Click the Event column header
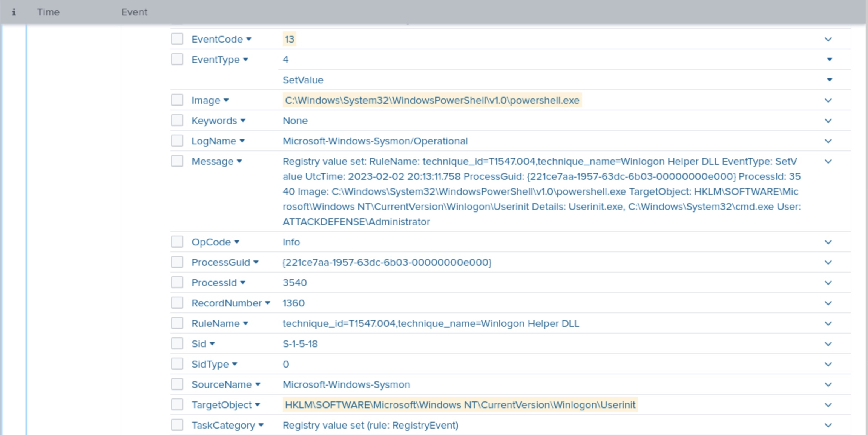Viewport: 868px width, 435px height. pyautogui.click(x=134, y=12)
